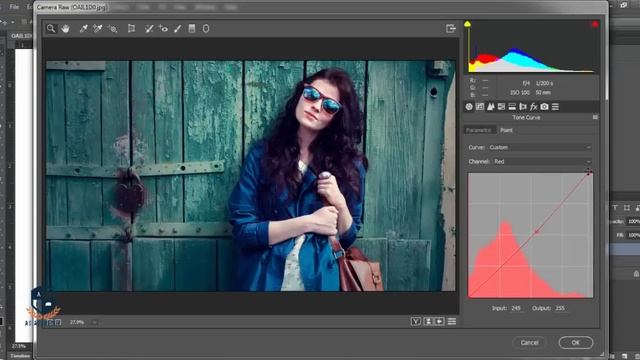Select the Color Sampler tool

[x=98, y=29]
